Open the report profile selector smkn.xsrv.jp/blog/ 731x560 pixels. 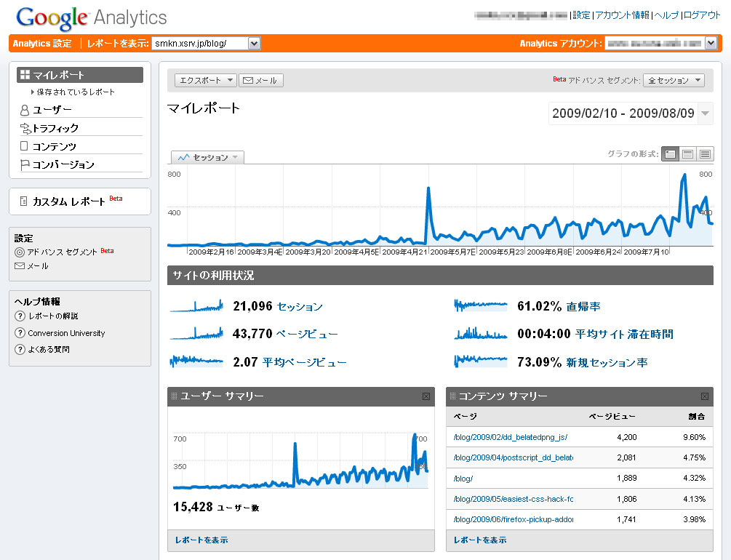(206, 44)
